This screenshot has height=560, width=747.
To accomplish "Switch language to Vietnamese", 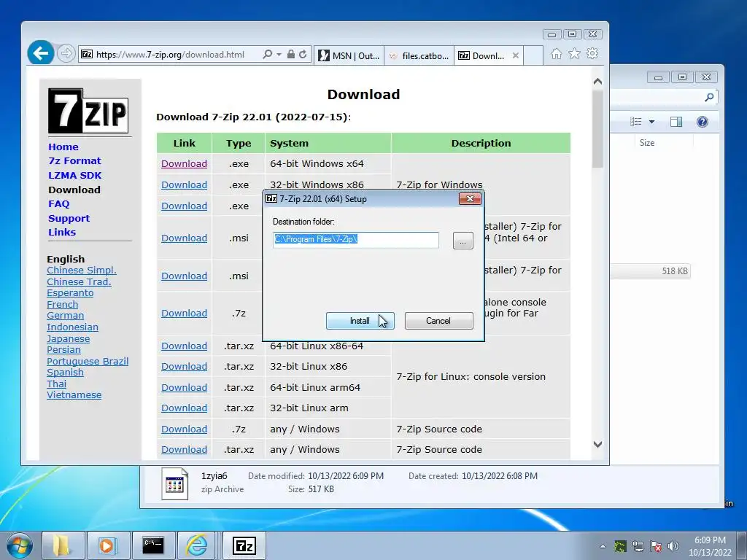I will point(74,394).
